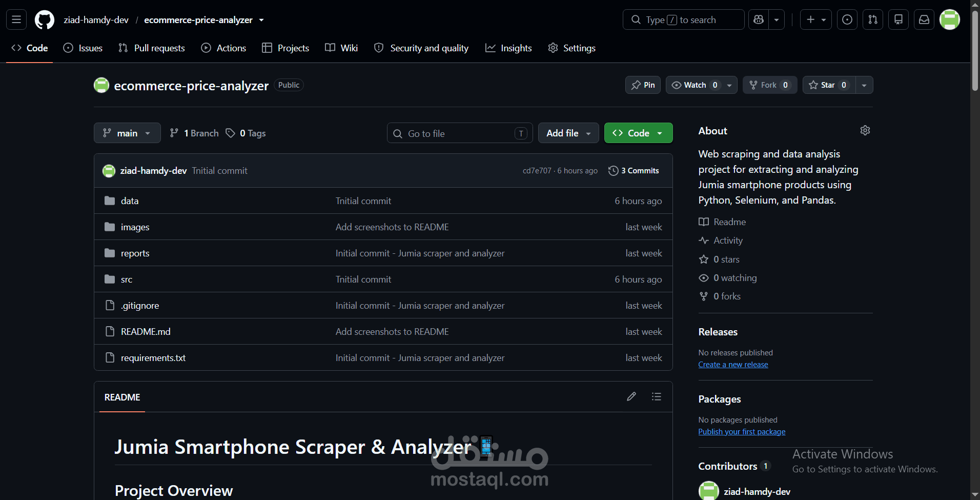Open the Pull requests tab
980x500 pixels.
(x=152, y=48)
